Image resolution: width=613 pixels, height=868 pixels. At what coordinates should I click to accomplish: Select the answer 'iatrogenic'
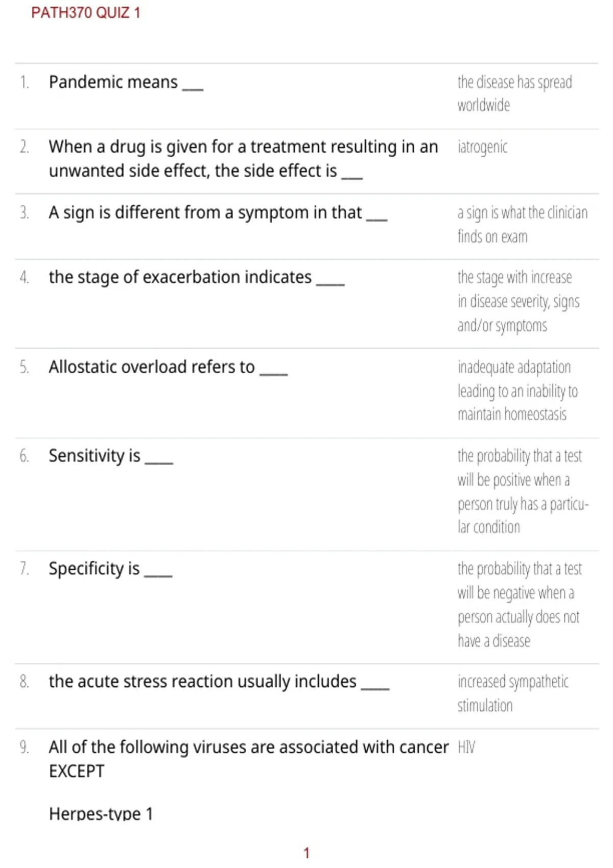coord(482,147)
